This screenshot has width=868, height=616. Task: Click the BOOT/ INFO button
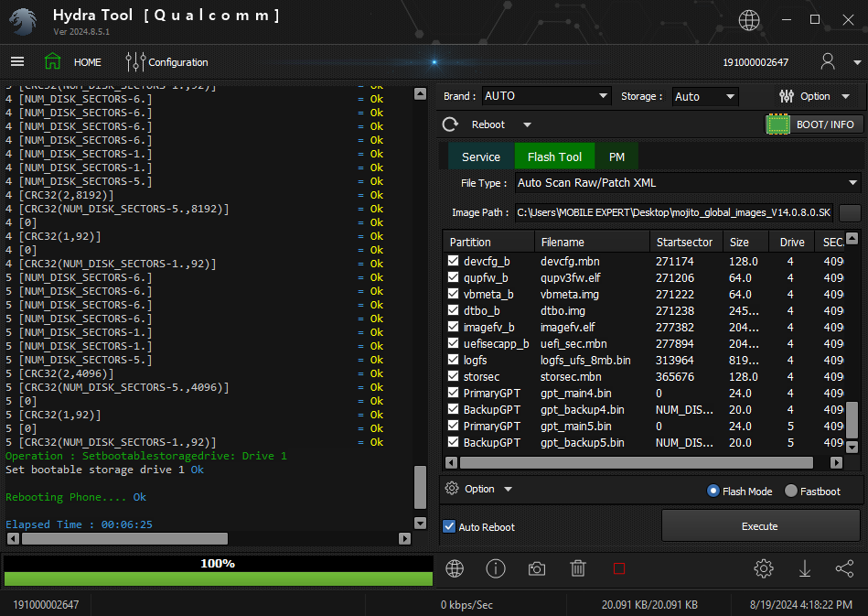tap(813, 124)
